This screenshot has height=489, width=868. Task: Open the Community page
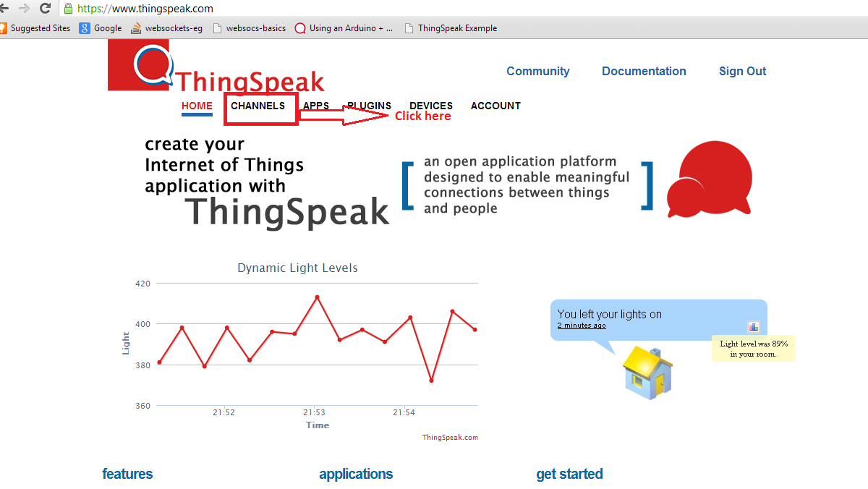(x=537, y=71)
